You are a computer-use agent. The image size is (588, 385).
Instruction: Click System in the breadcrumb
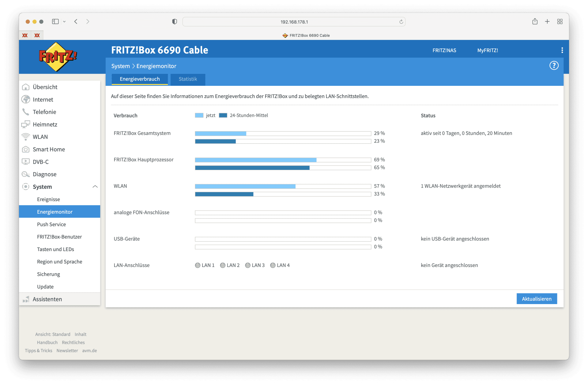click(120, 66)
